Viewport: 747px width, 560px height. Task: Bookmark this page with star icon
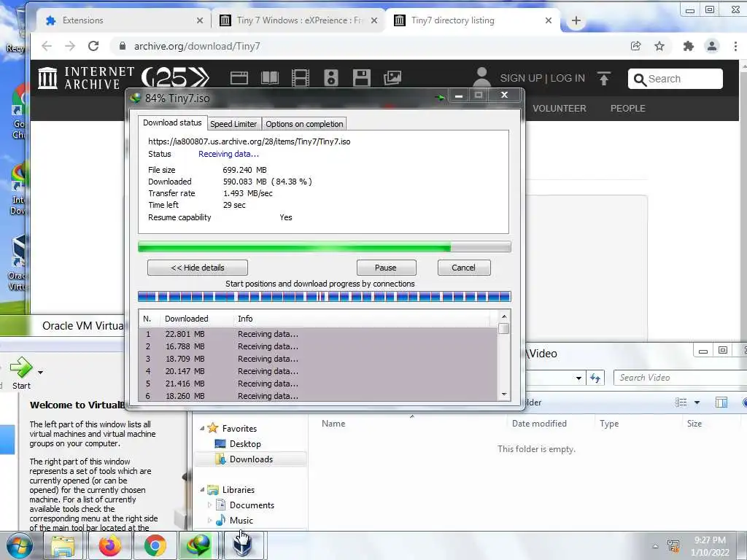click(x=659, y=46)
